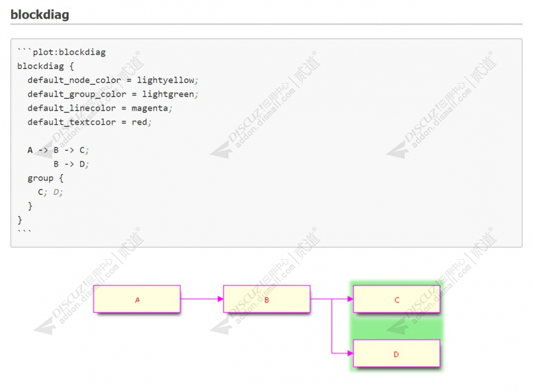Screen dimensions: 533x392
Task: Click the arrowhead pointing into node C
Action: pos(350,299)
